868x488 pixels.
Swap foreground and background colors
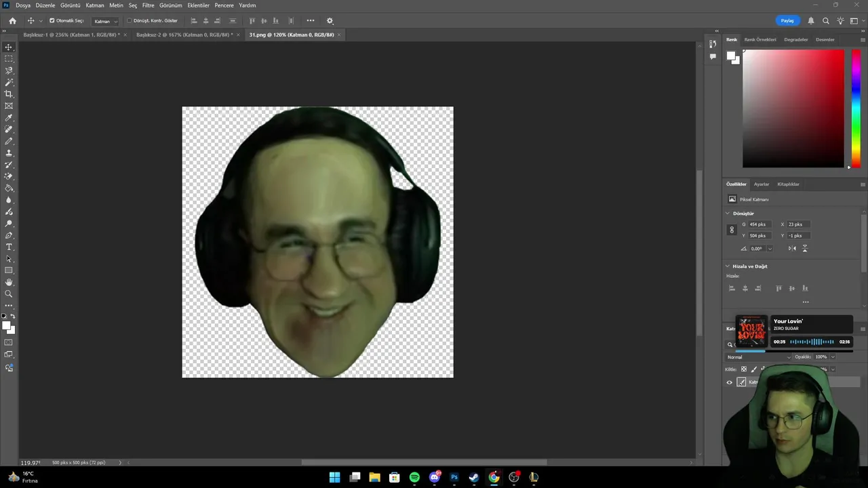click(x=12, y=317)
